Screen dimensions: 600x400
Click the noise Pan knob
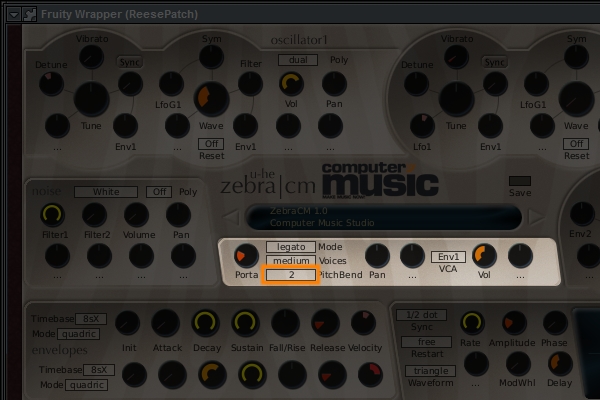point(178,215)
